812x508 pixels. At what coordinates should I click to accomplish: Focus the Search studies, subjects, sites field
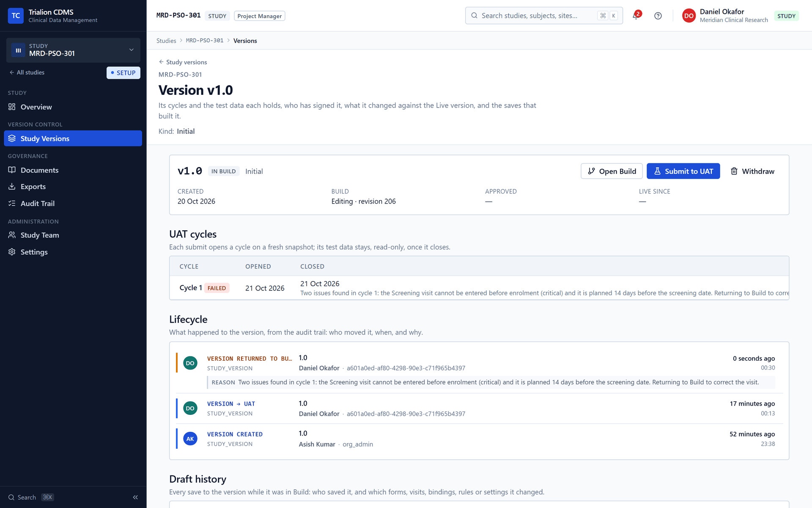pos(544,16)
